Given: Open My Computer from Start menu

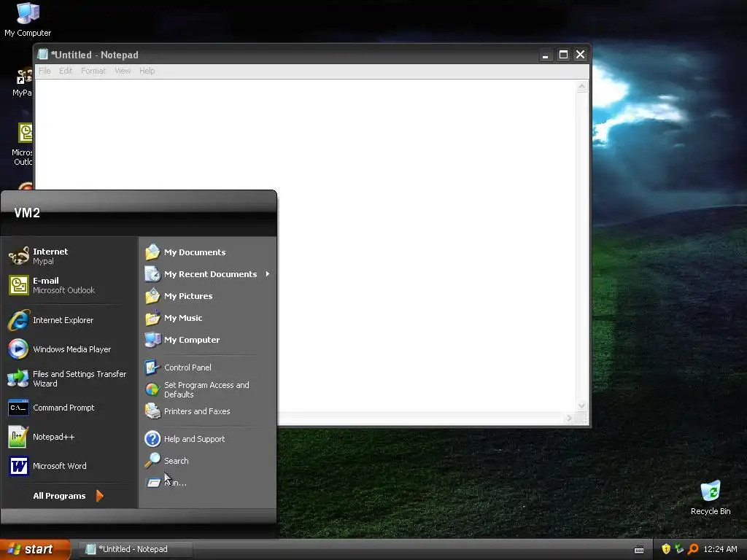Looking at the screenshot, I should 207,340.
